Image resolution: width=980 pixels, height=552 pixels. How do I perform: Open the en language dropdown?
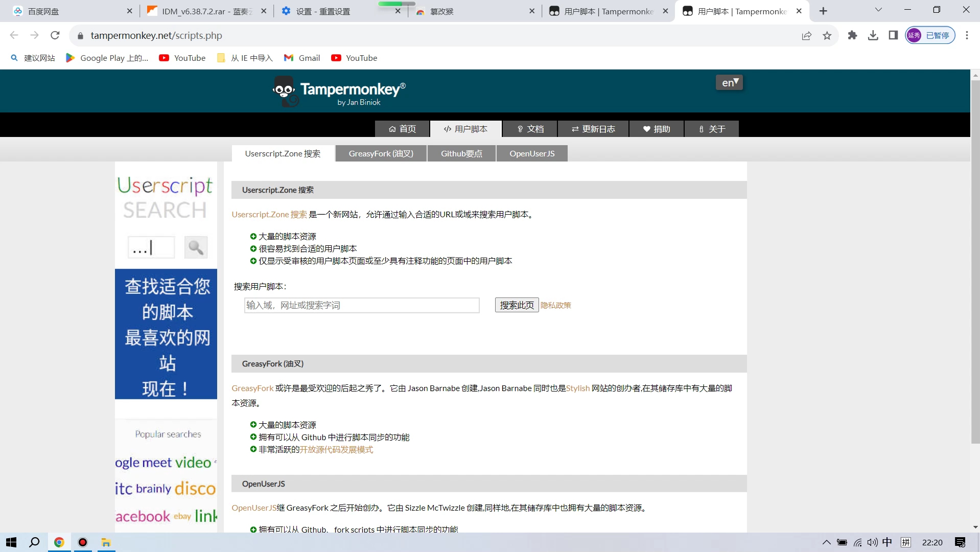coord(729,82)
